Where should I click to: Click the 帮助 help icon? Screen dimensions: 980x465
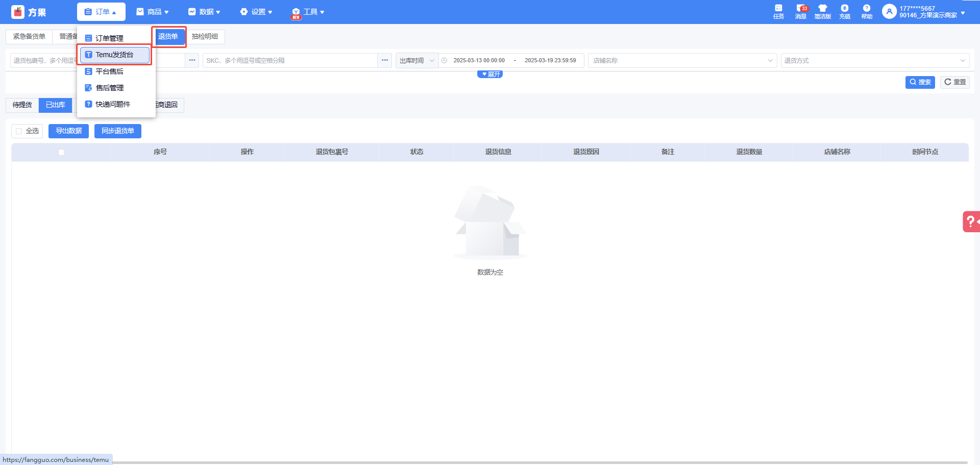coord(867,9)
